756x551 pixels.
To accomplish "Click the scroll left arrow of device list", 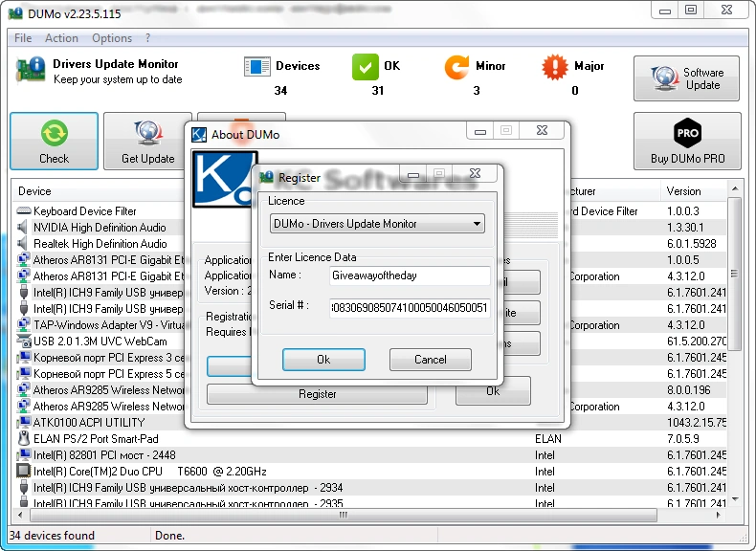I will point(20,515).
